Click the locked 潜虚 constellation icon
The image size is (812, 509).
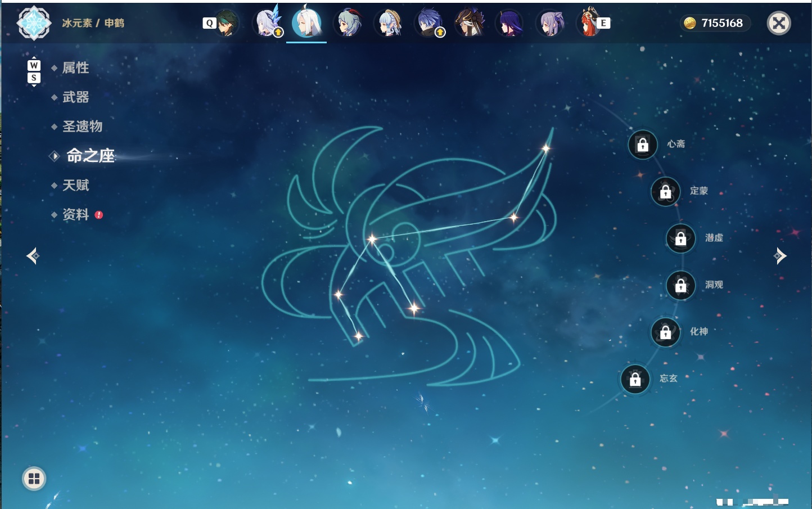(681, 238)
